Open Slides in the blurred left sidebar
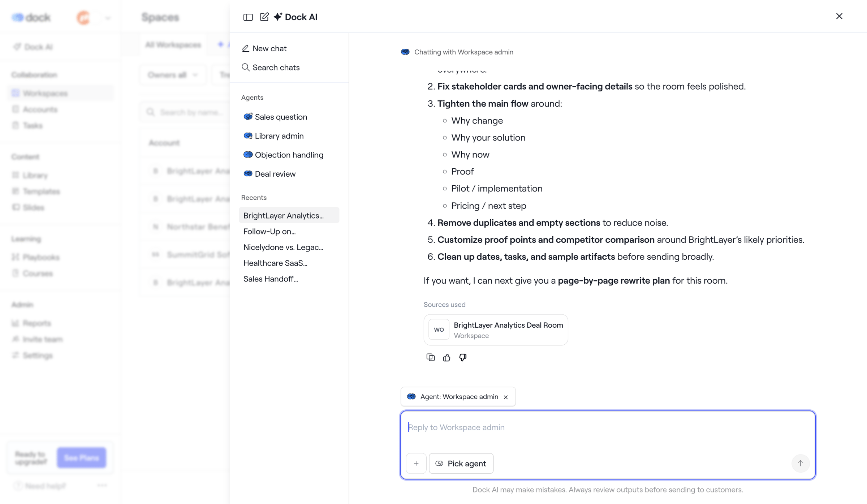Image resolution: width=867 pixels, height=504 pixels. coord(33,208)
